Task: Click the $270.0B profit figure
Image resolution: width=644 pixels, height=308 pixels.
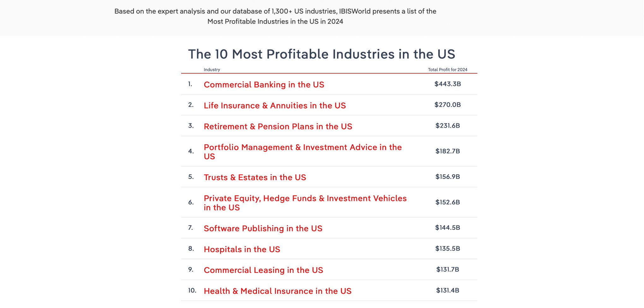Action: pos(447,105)
